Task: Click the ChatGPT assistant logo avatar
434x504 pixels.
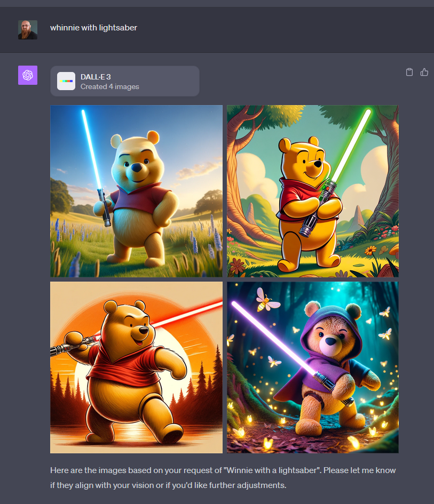Action: tap(28, 75)
